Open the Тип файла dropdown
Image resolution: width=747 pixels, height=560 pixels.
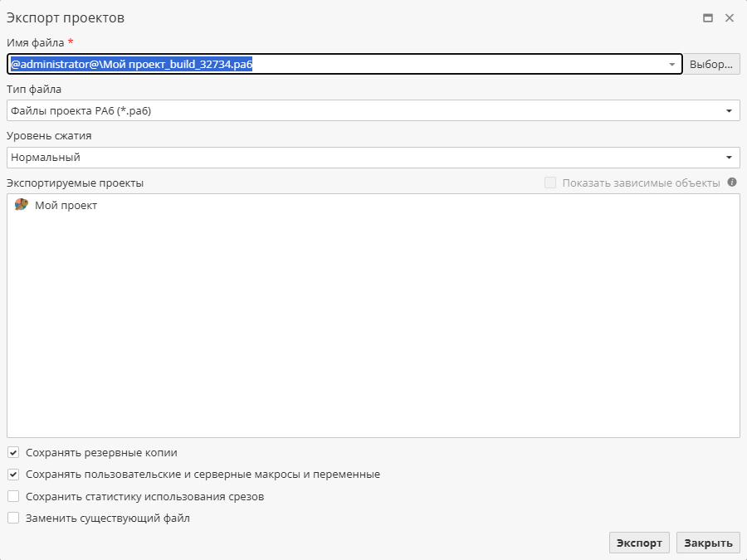729,110
